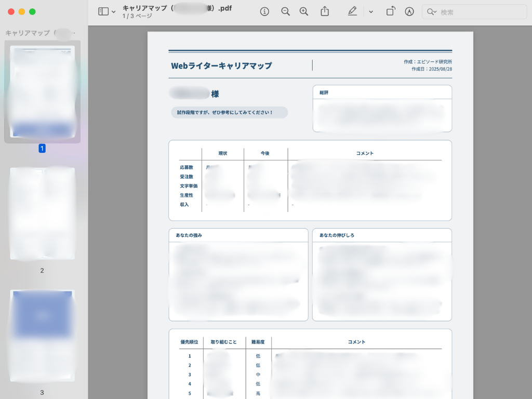Expand the highlight color options chevron
532x399 pixels.
pyautogui.click(x=370, y=12)
